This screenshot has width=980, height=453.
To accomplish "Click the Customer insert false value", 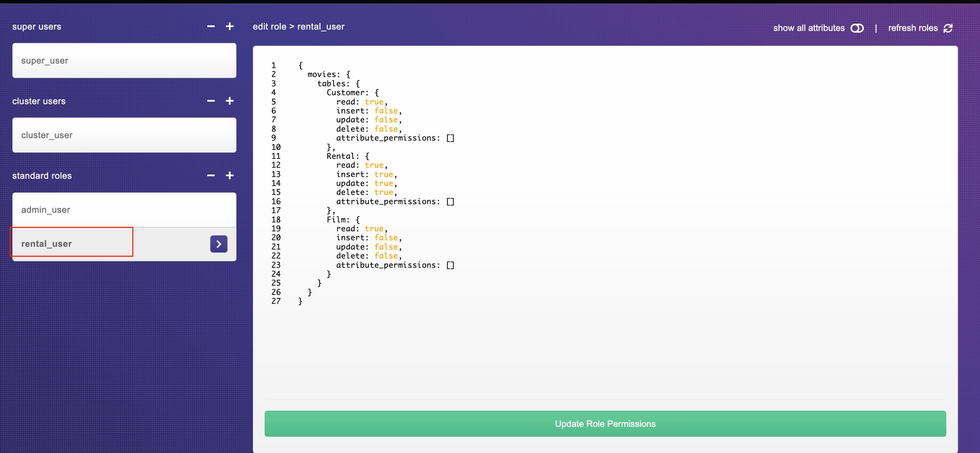I will (386, 111).
